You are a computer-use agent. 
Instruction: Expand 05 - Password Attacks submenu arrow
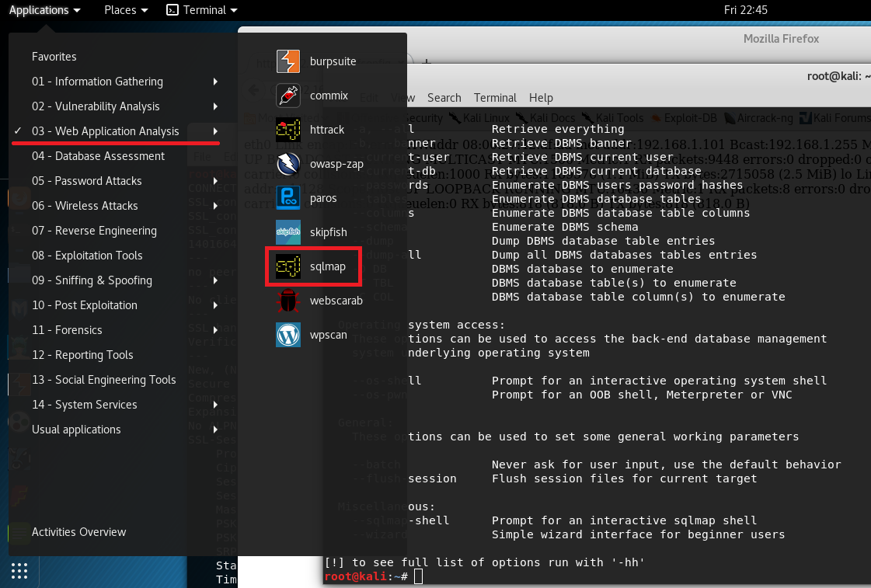click(215, 181)
